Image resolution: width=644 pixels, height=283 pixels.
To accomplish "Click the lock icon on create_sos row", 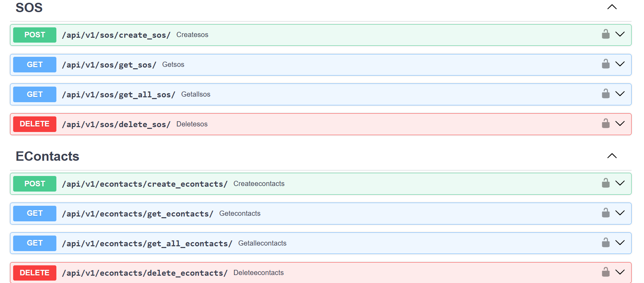I will tap(606, 34).
